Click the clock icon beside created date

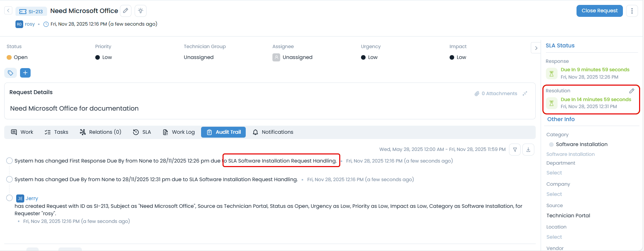[46, 24]
